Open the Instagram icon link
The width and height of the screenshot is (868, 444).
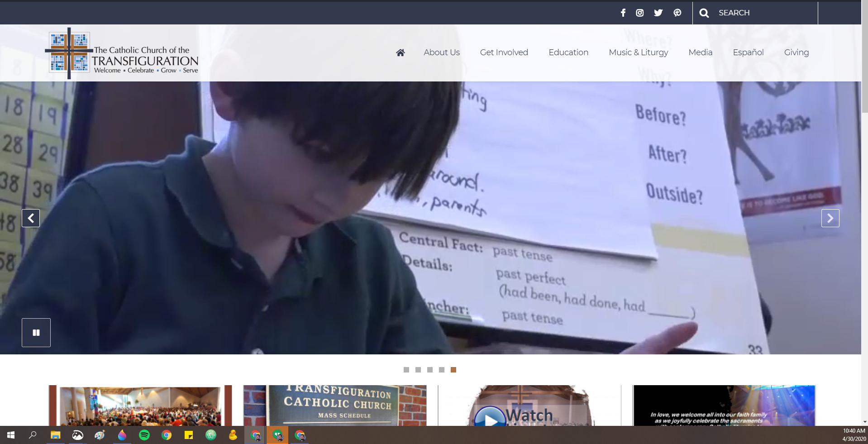pos(639,13)
